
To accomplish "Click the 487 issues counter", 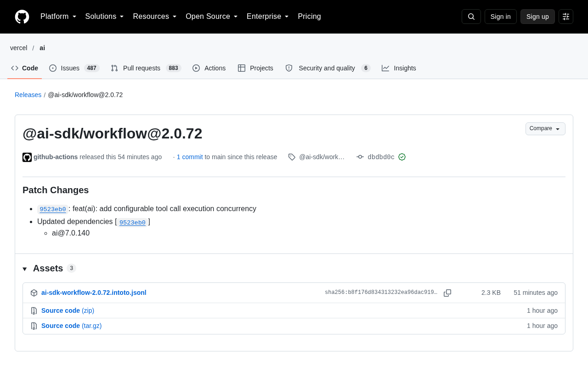I will (92, 68).
